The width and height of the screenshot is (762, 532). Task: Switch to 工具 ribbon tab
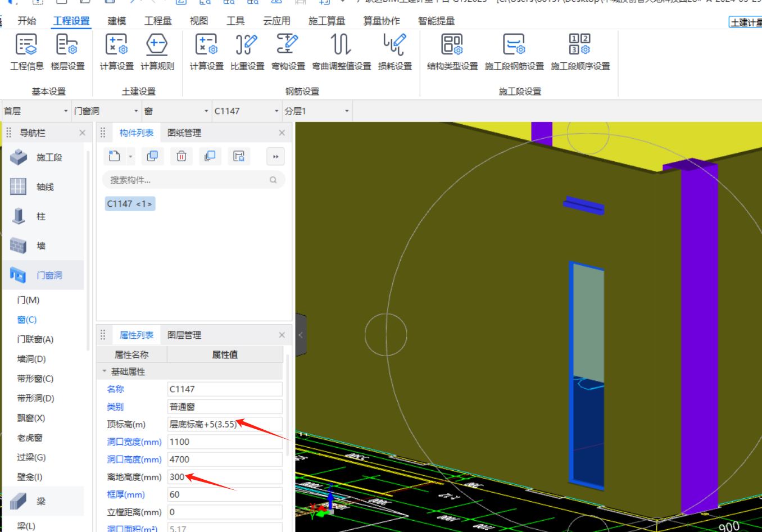(x=235, y=21)
